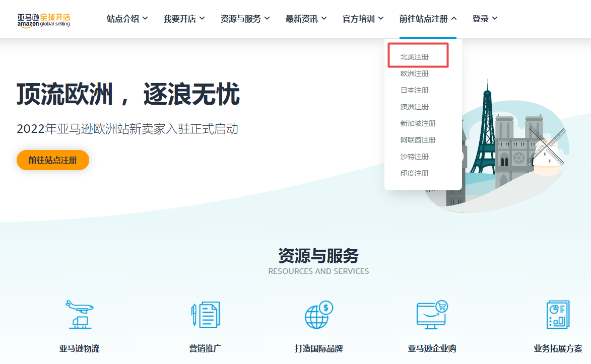Image resolution: width=591 pixels, height=364 pixels.
Task: Open the 亚马逊物流 text link
Action: coord(80,348)
